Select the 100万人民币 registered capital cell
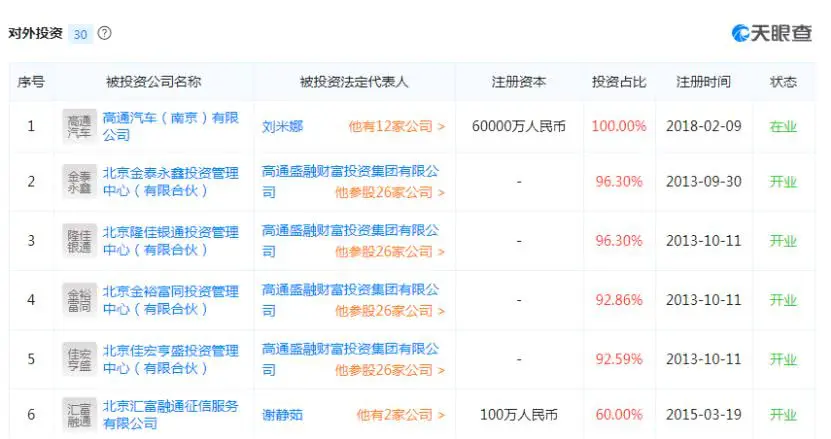 pyautogui.click(x=519, y=415)
